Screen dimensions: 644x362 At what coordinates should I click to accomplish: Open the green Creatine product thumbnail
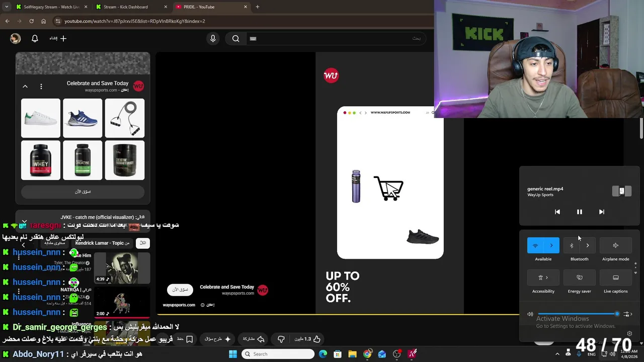83,160
